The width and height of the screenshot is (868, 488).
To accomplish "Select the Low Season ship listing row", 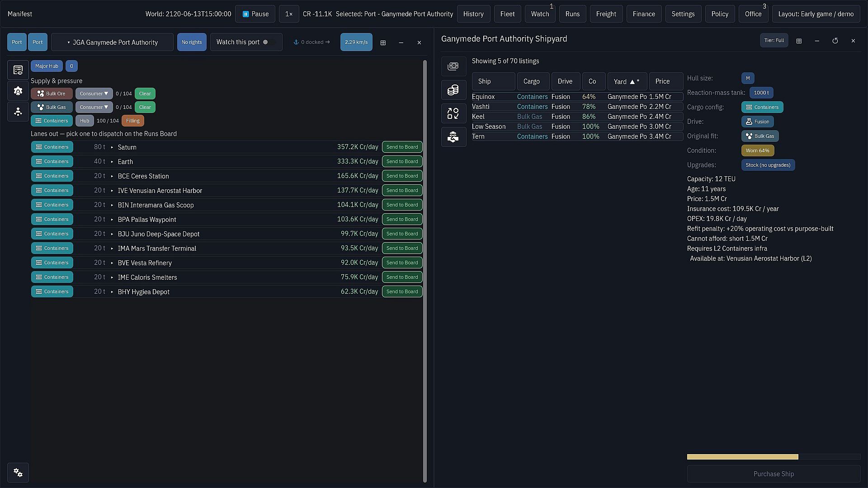I will (x=577, y=127).
